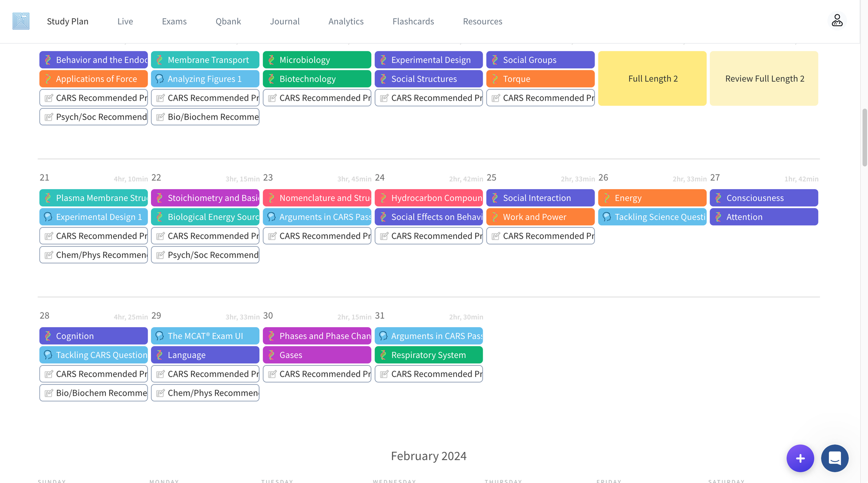Click the maze logo icon
The height and width of the screenshot is (483, 868).
(21, 21)
